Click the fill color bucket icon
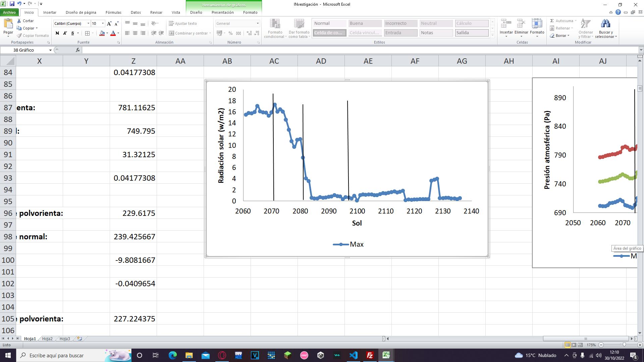The height and width of the screenshot is (362, 644). coord(102,33)
